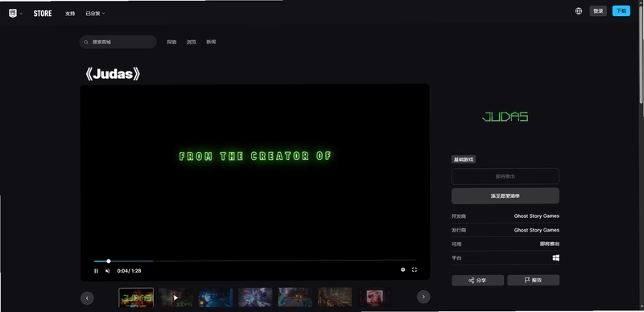Click the Windows platform icon
This screenshot has width=644, height=312.
coord(555,258)
